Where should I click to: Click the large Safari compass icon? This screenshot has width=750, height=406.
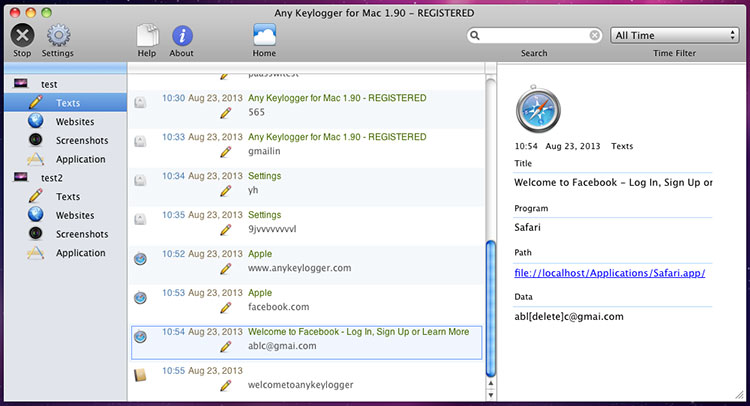(x=538, y=110)
